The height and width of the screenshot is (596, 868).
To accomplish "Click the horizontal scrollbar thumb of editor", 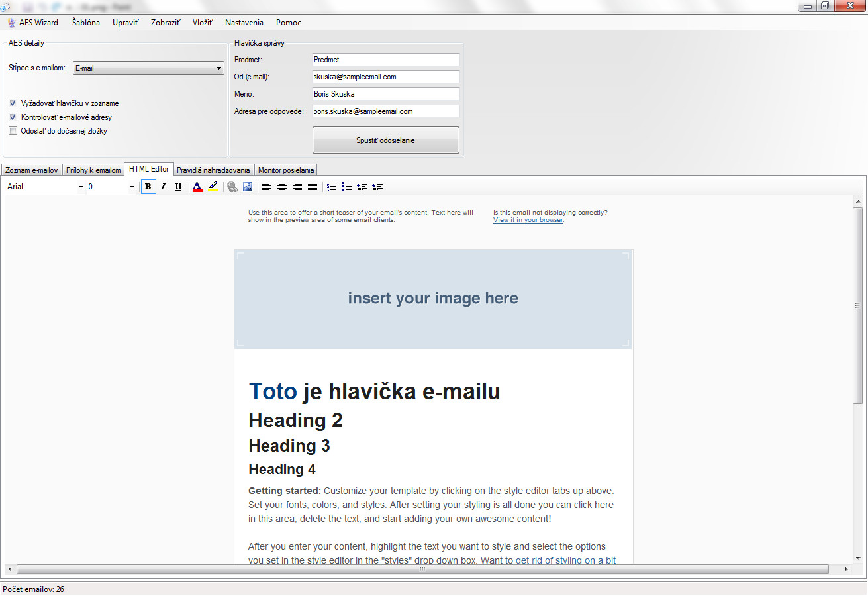I will [422, 570].
